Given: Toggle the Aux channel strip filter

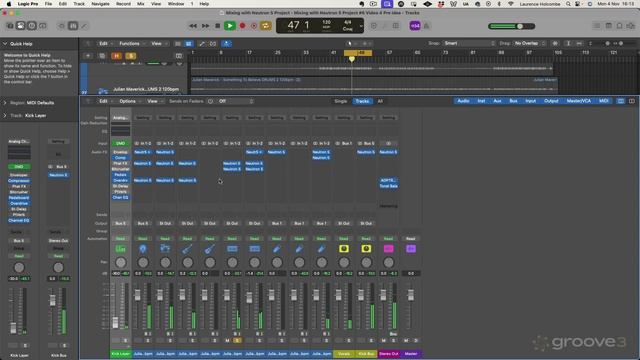Looking at the screenshot, I should [497, 101].
